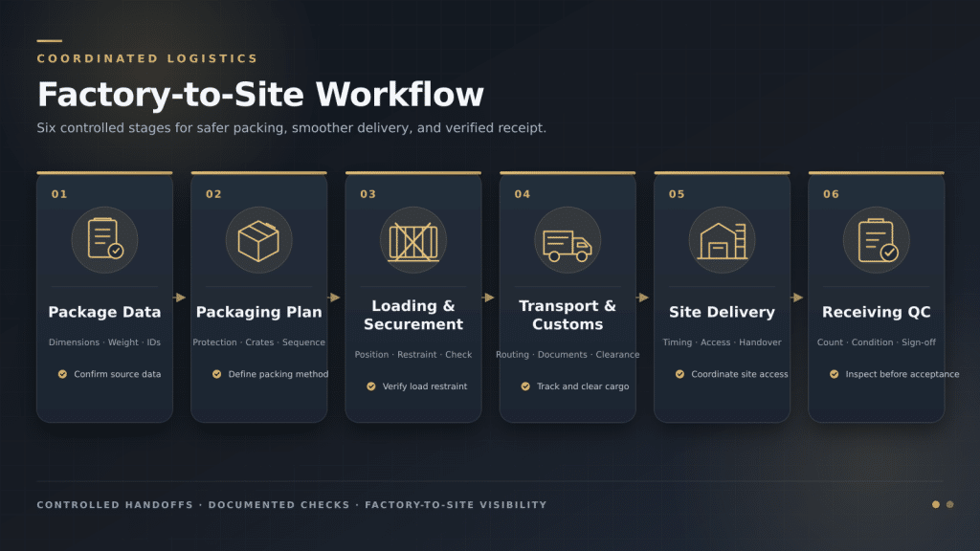Click arrow between Transport and Site Delivery
This screenshot has width=980, height=551.
pos(644,298)
